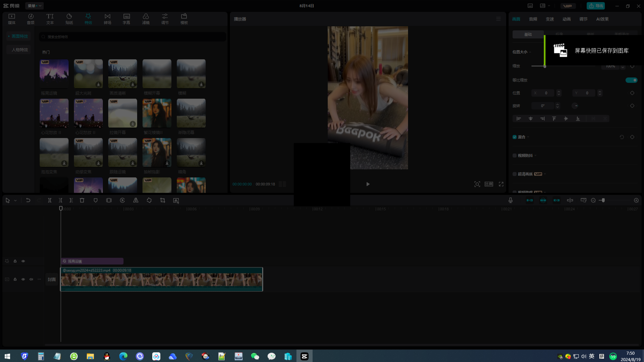Click the smart cut scissors icon
Viewport: 644px width, 362px height.
tap(176, 200)
